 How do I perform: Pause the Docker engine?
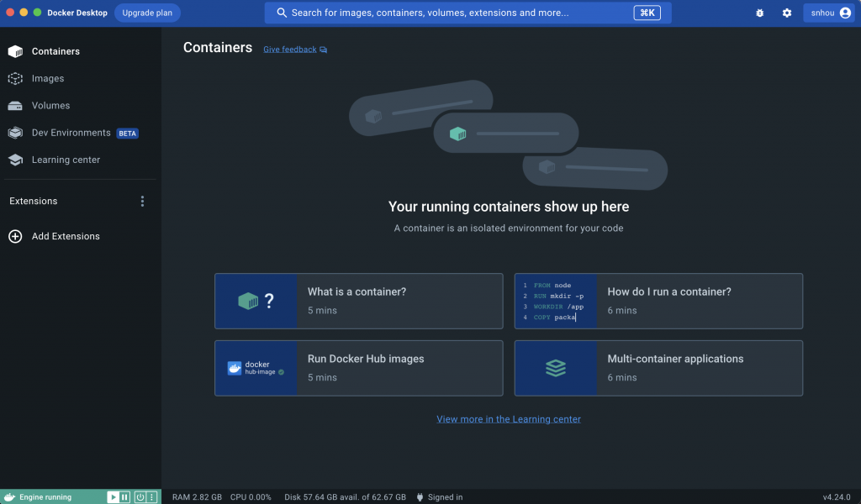124,497
